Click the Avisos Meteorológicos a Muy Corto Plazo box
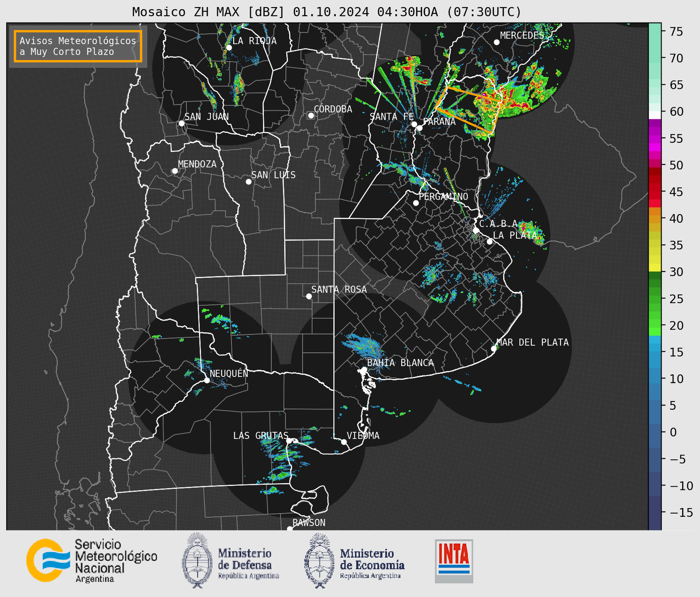Image resolution: width=700 pixels, height=597 pixels. click(x=78, y=46)
